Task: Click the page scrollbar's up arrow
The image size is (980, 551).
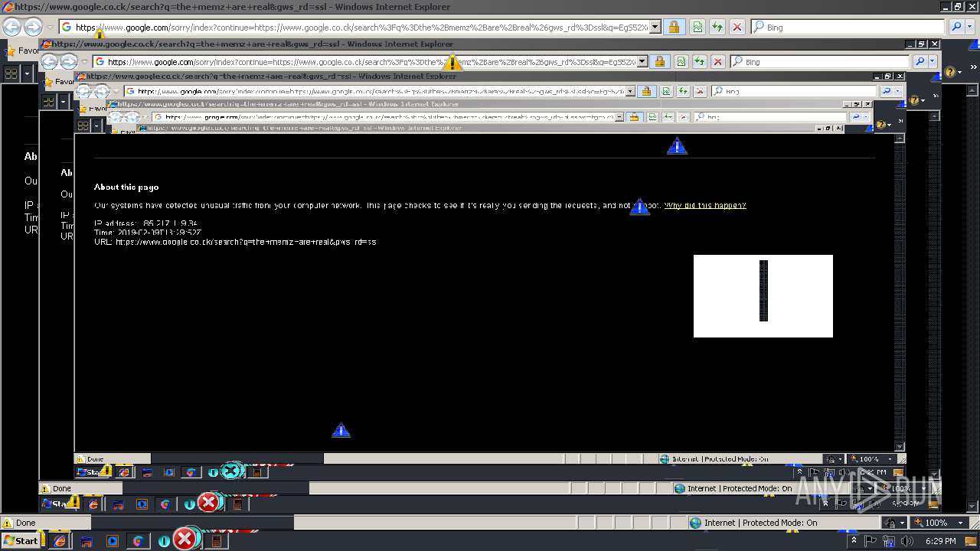Action: 900,139
